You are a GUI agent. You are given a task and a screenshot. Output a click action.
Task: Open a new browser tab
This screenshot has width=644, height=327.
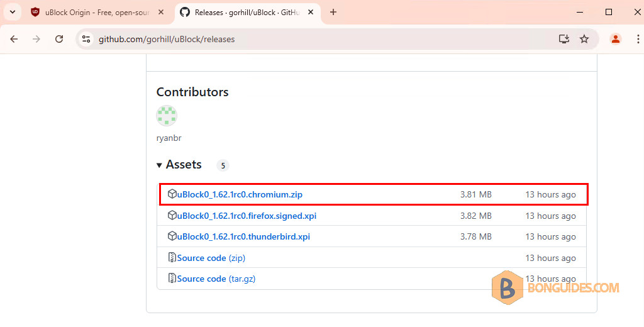coord(333,13)
